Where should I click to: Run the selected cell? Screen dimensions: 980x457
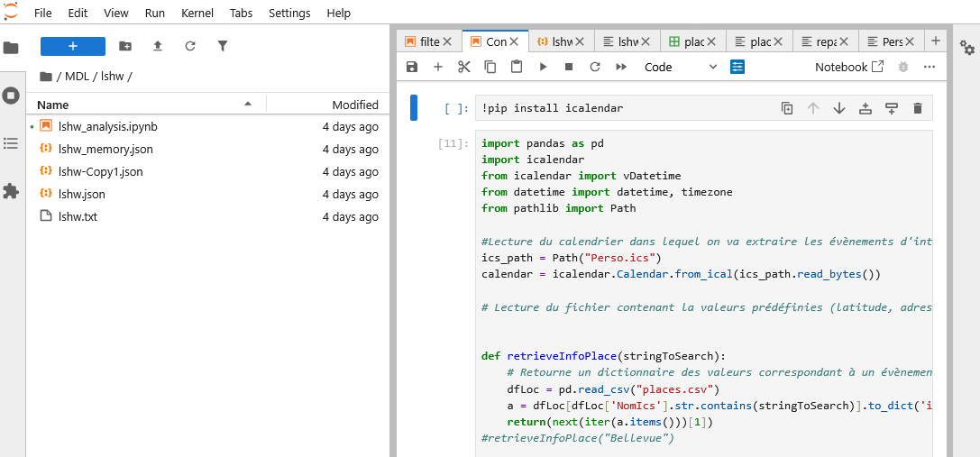543,67
